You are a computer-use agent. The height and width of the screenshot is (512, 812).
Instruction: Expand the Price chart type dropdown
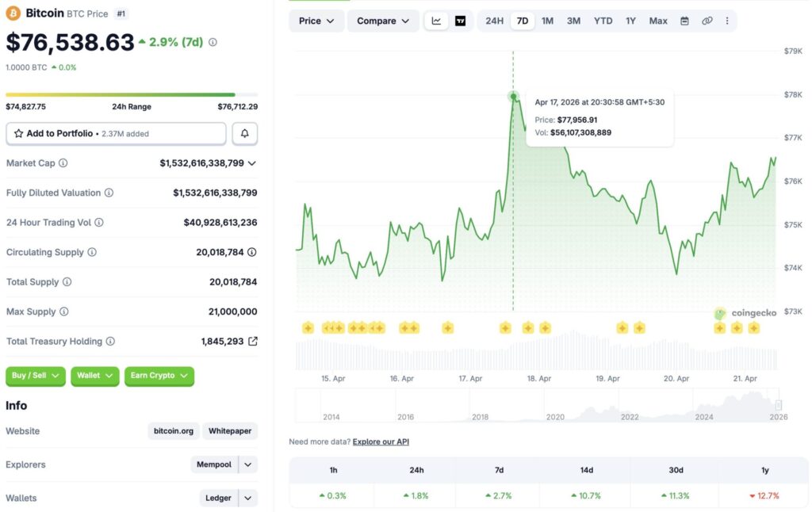click(316, 21)
